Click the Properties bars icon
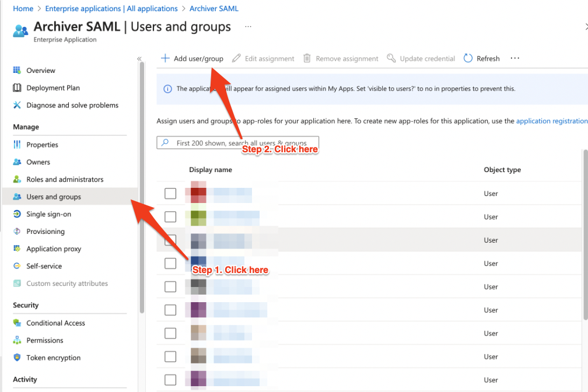Image resolution: width=588 pixels, height=392 pixels. [17, 145]
